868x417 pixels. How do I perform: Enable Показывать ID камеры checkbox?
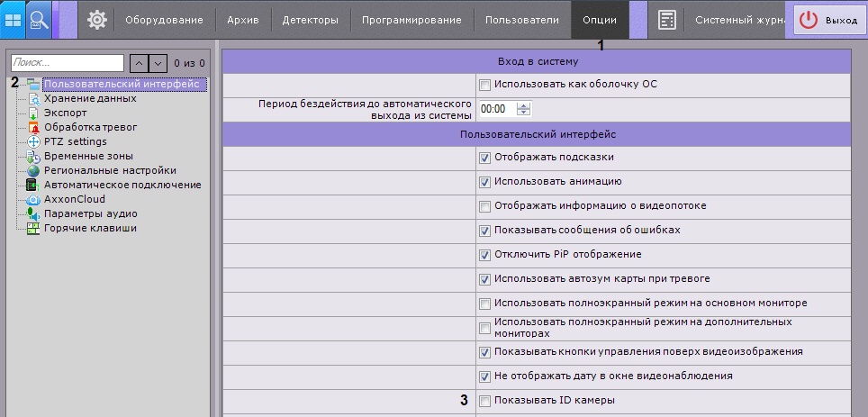[x=485, y=401]
